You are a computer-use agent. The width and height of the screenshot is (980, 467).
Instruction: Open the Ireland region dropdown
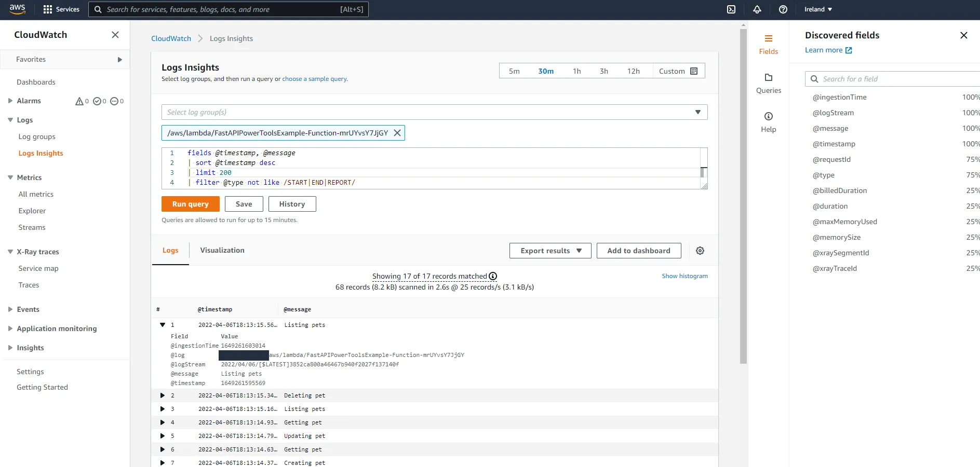tap(817, 9)
